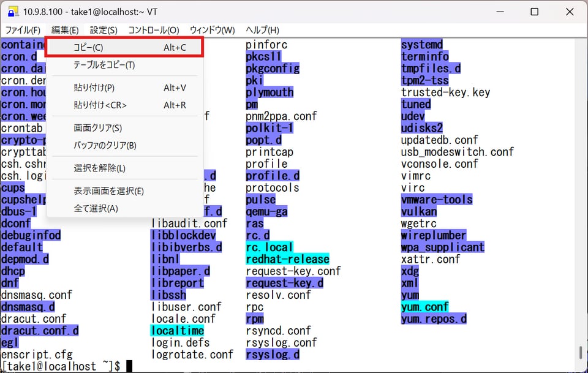
Task: Collapse the 編集(E) menu
Action: [65, 30]
